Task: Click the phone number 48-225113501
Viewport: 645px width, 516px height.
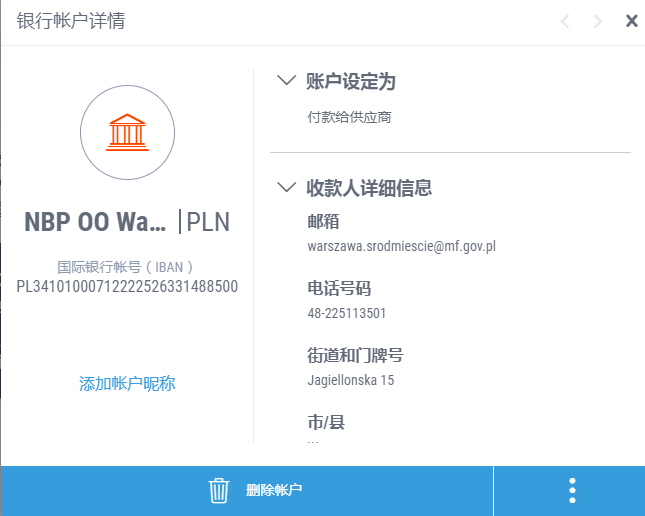Action: (x=347, y=313)
